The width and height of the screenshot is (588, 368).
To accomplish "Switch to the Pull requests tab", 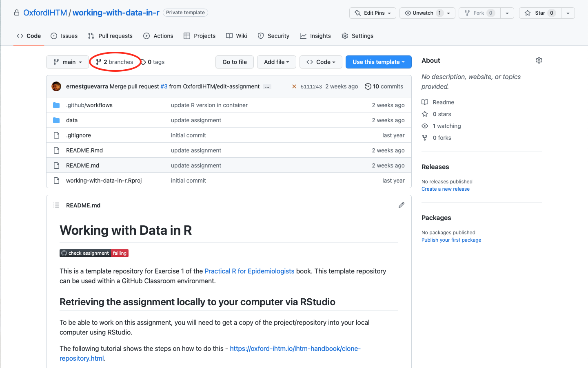I will tap(110, 36).
